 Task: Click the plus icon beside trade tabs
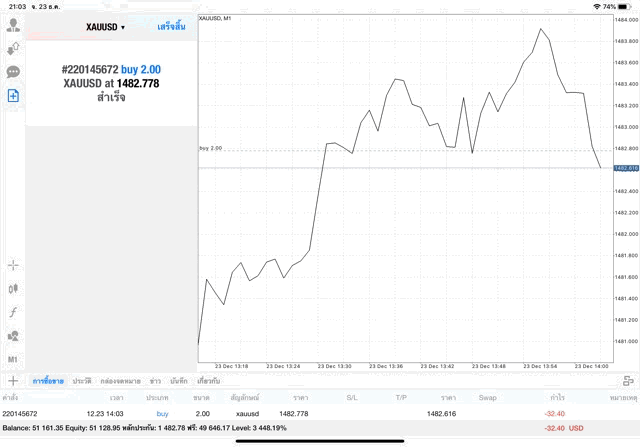pyautogui.click(x=13, y=381)
